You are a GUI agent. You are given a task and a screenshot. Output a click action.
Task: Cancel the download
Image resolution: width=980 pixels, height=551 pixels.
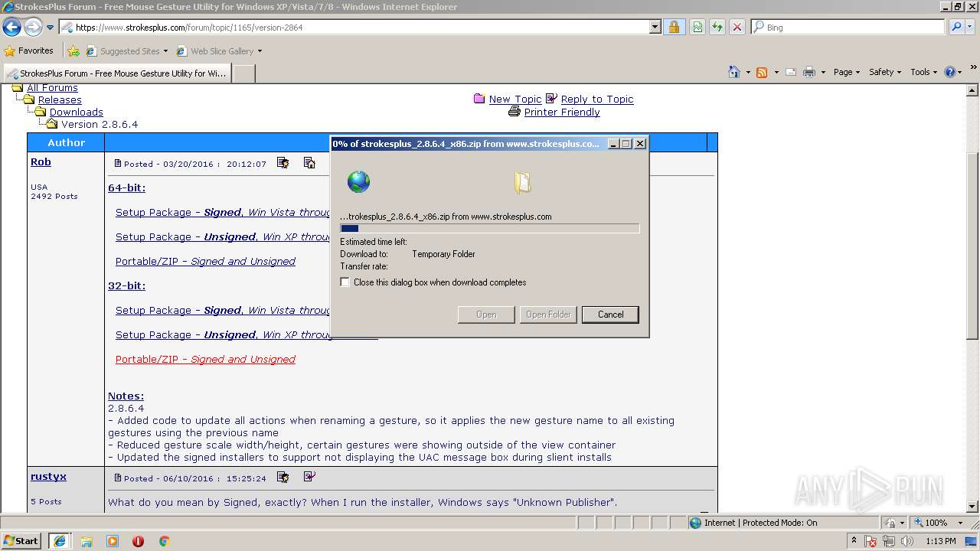click(x=610, y=315)
